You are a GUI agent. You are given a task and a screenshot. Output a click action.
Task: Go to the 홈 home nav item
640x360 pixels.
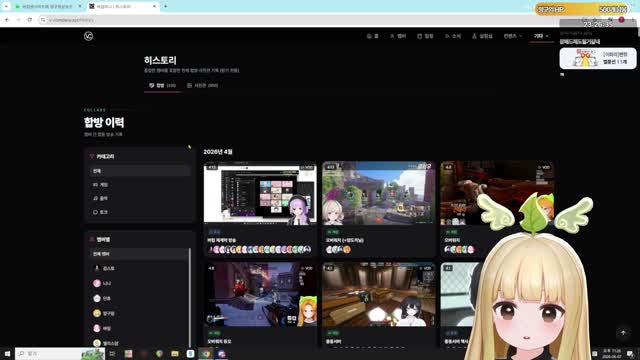[x=373, y=36]
